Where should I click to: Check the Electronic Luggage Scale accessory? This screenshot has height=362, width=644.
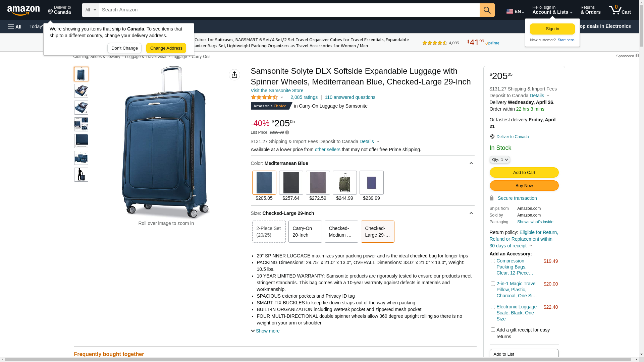(x=493, y=307)
